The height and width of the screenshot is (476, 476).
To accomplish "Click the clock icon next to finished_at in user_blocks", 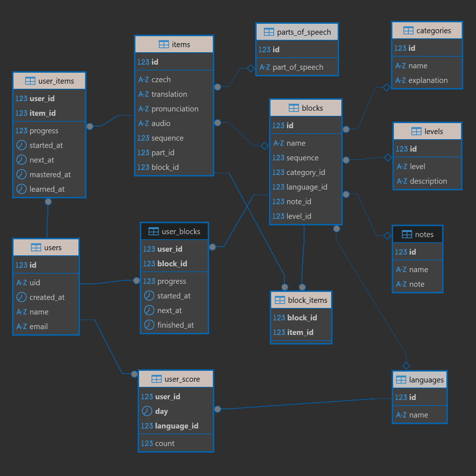I will 149,325.
